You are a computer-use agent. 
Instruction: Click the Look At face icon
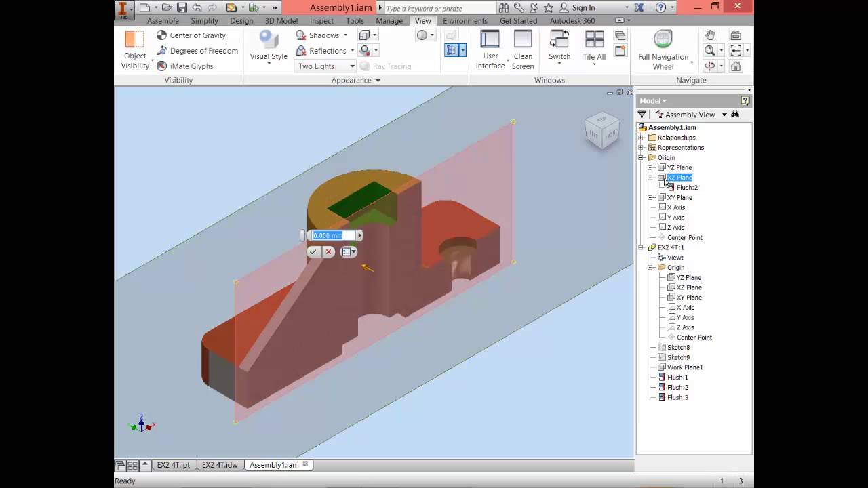point(736,35)
